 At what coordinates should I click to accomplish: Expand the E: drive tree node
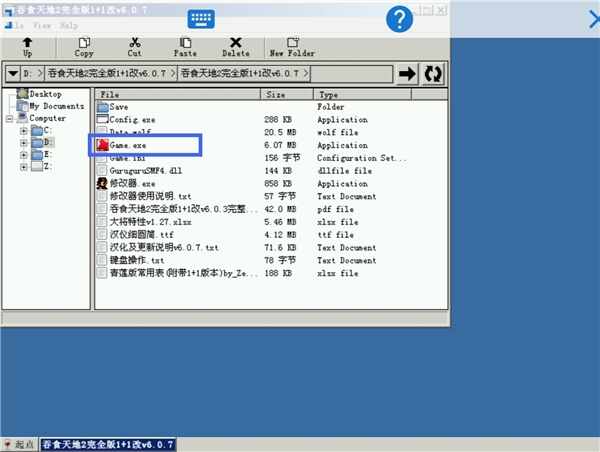23,155
